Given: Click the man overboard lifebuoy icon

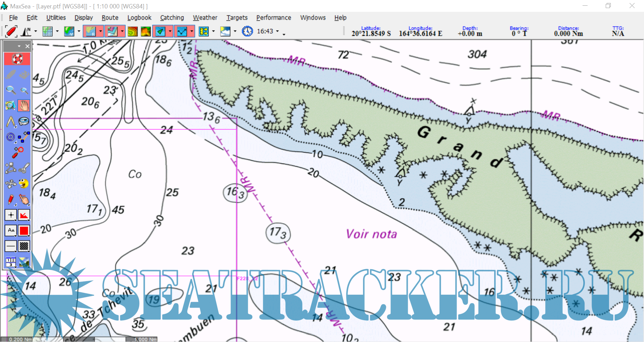Looking at the screenshot, I should pyautogui.click(x=17, y=59).
